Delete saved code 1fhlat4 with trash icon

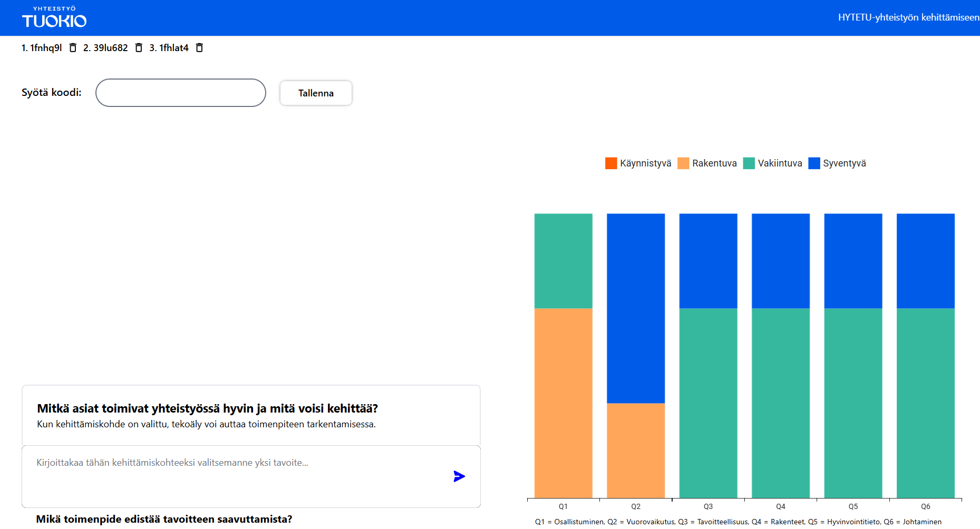tap(199, 48)
